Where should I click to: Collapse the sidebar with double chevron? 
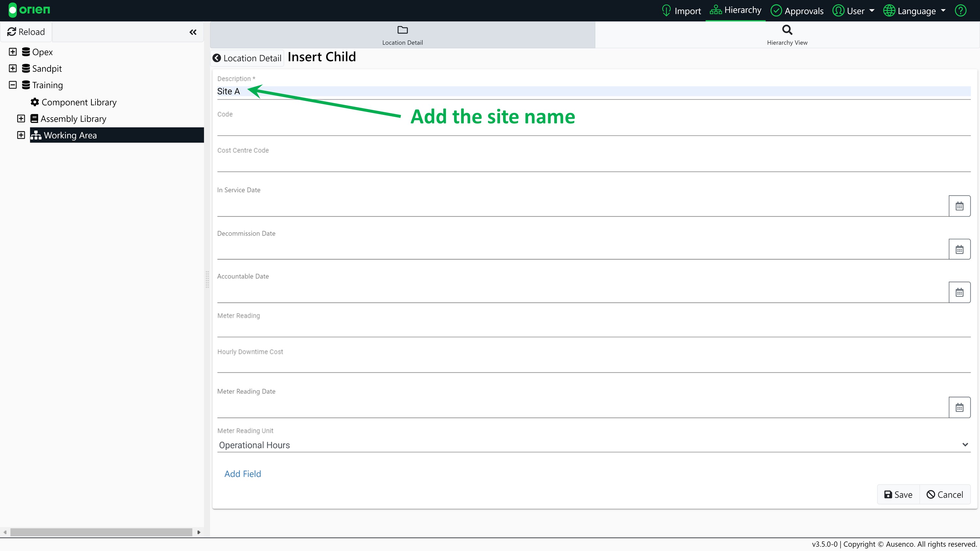193,32
